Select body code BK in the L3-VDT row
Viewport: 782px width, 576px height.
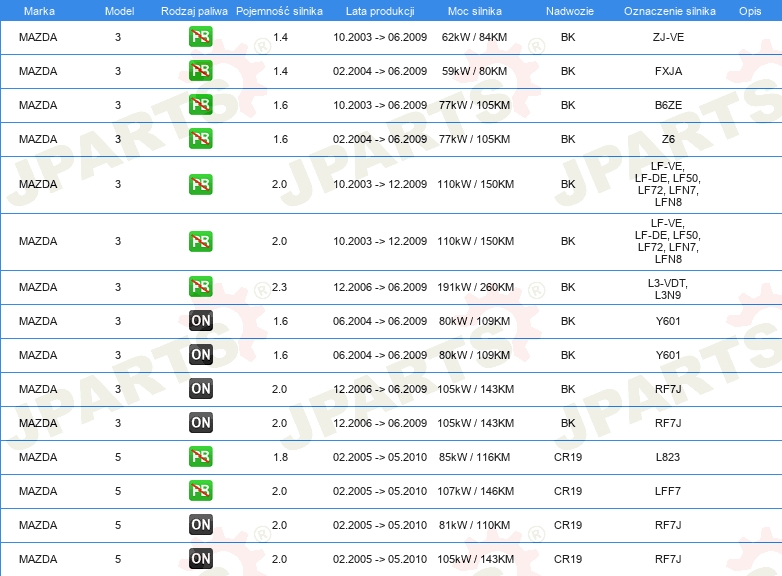coord(568,287)
